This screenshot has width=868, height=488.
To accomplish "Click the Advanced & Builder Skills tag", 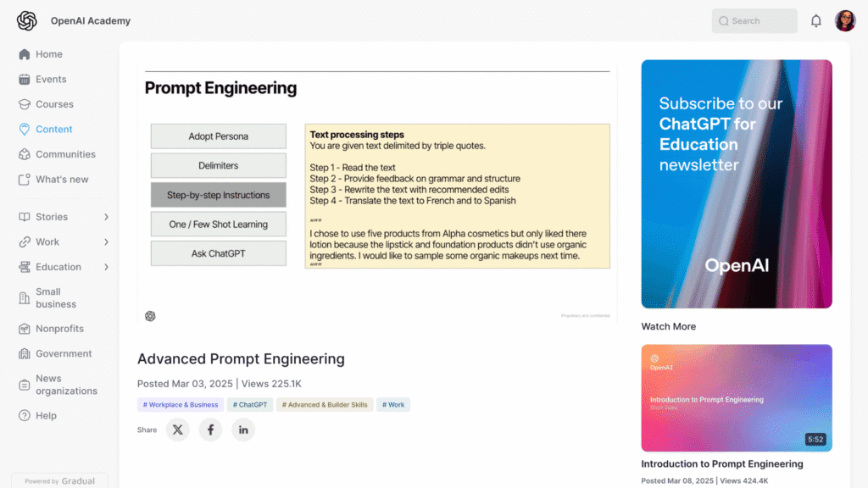I will [x=325, y=404].
